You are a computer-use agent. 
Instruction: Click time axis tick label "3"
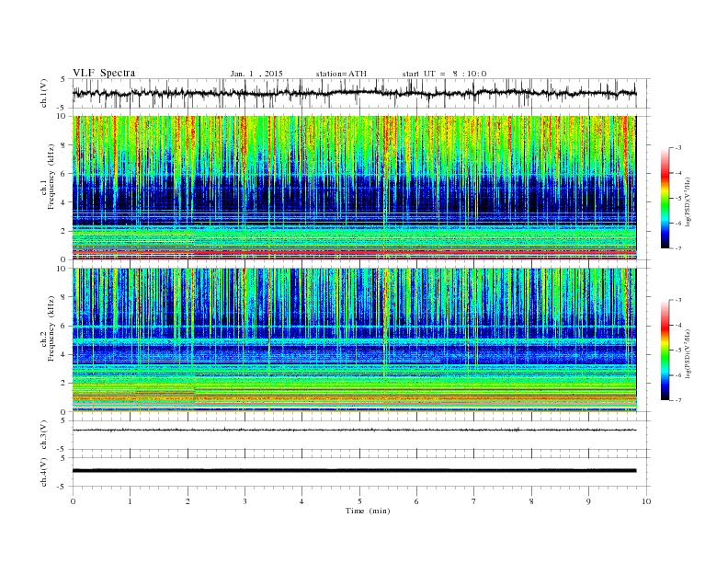[x=245, y=501]
